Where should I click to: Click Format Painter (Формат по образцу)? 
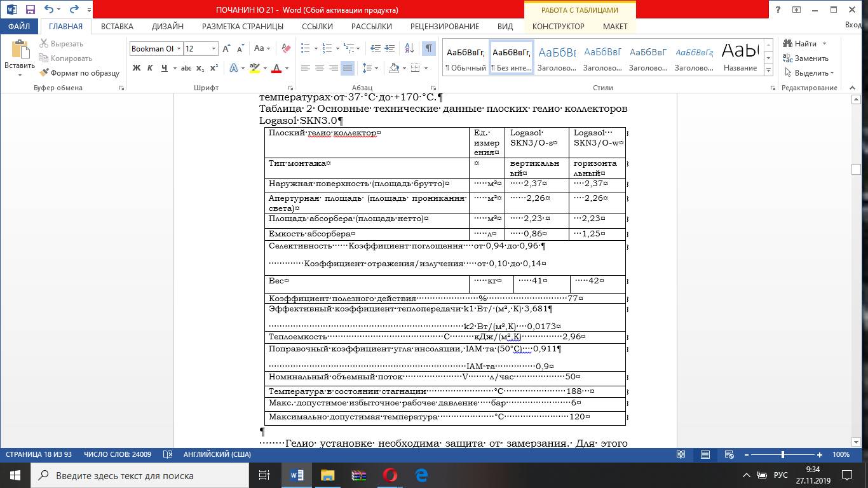(x=79, y=73)
